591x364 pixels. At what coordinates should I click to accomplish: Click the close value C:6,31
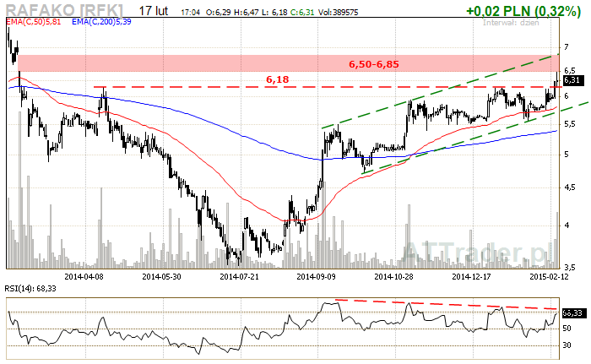(302, 13)
